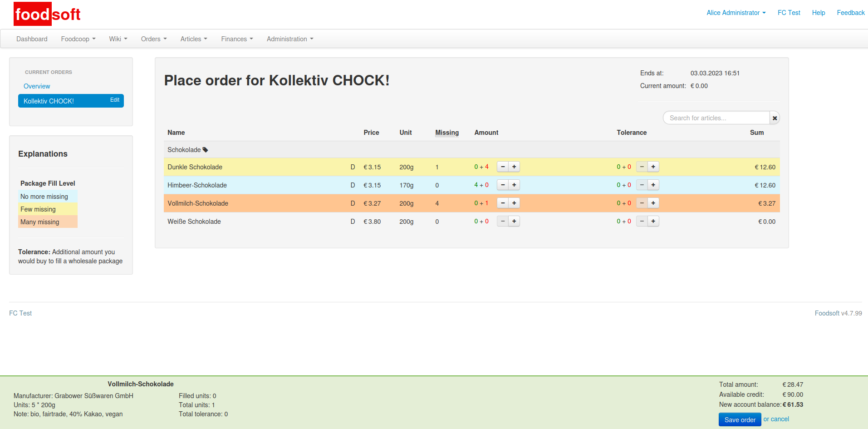This screenshot has height=429, width=868.
Task: Open the Finances dropdown menu
Action: coord(236,39)
